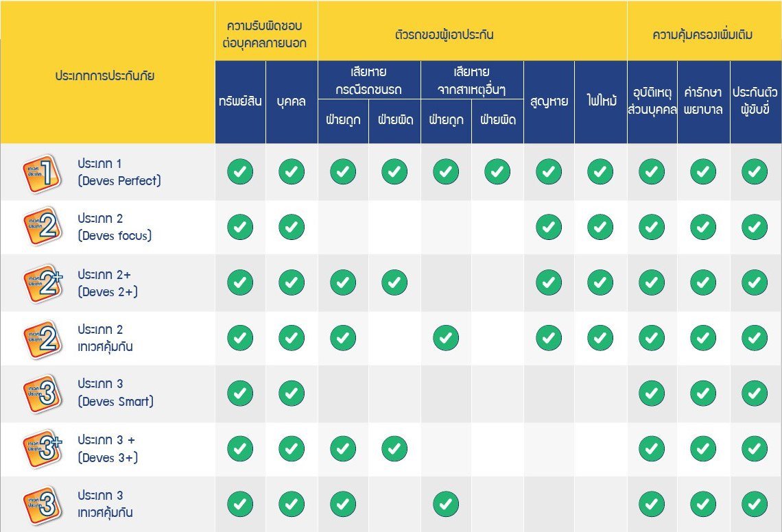Click badge icon for ประเภท 3 เทเวศคุ้มกัน
The image size is (782, 532).
(x=40, y=504)
